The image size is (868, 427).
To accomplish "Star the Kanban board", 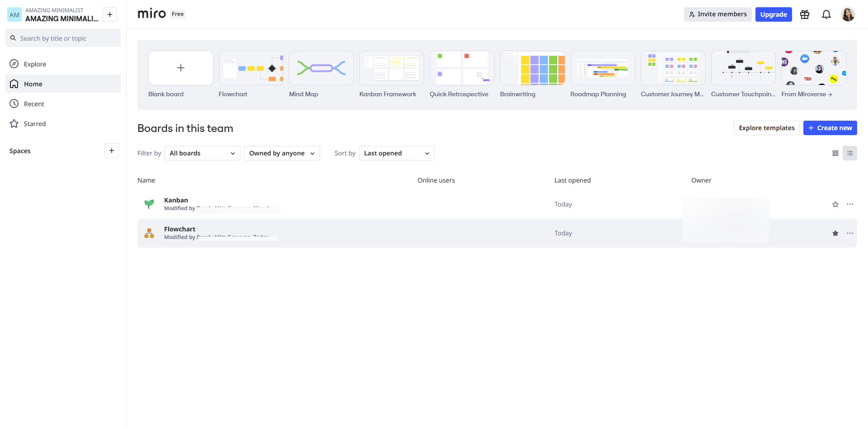I will [835, 204].
